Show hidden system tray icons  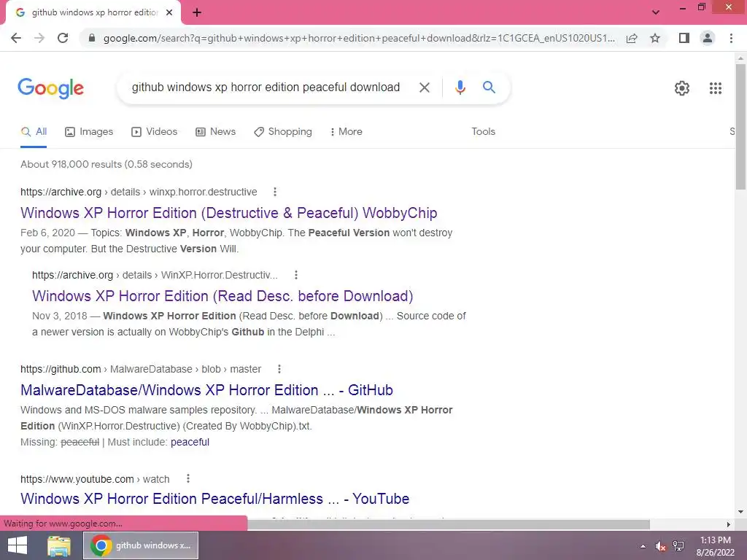[x=643, y=546]
